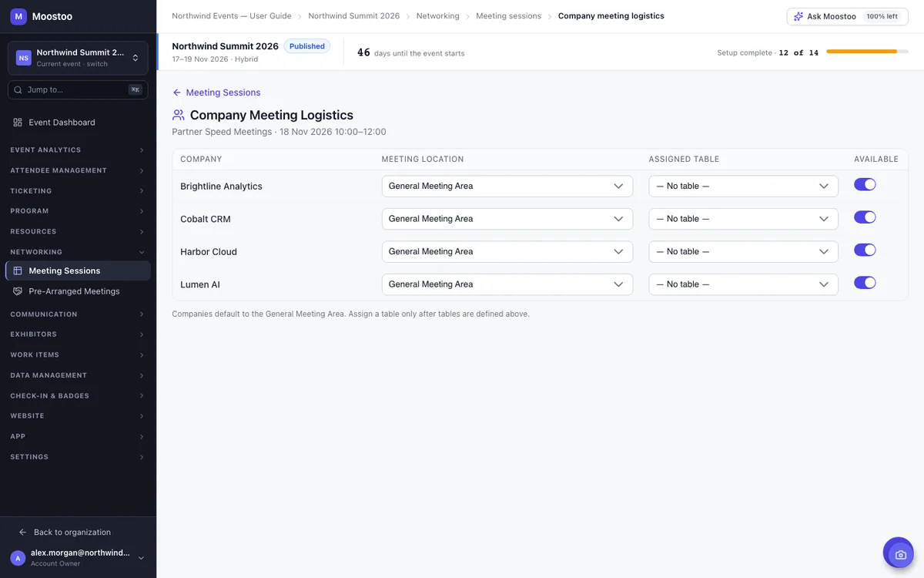The image size is (924, 578).
Task: Open the Meeting sessions breadcrumb
Action: coord(508,16)
